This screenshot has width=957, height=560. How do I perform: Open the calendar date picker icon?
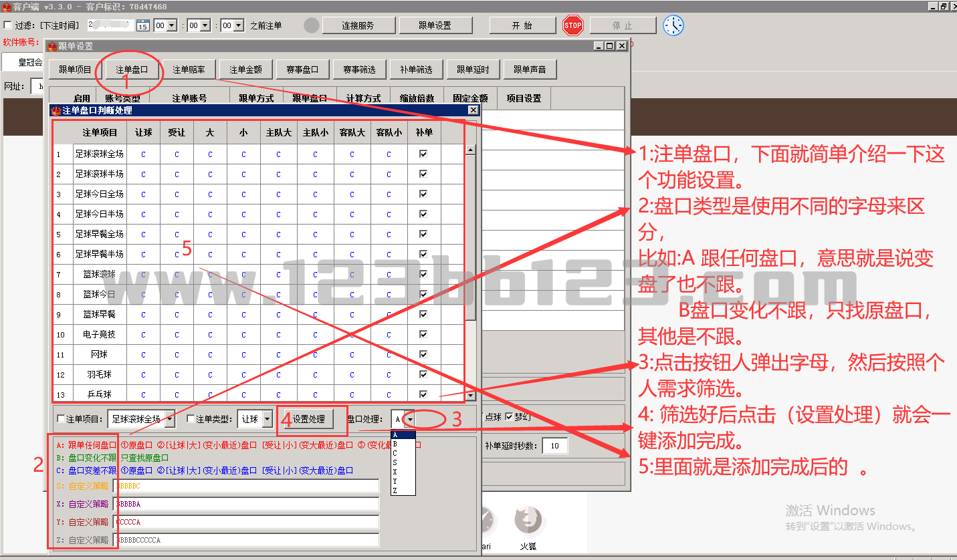(142, 25)
